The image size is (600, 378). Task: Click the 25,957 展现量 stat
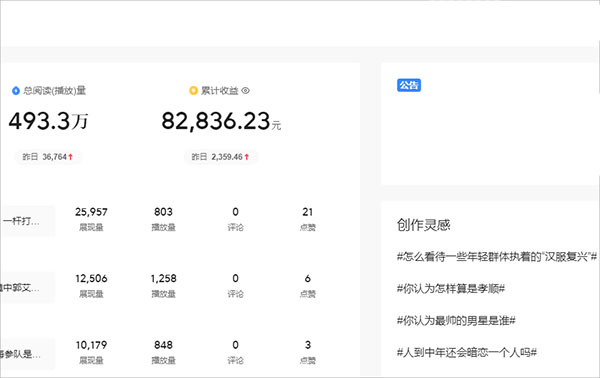point(91,219)
